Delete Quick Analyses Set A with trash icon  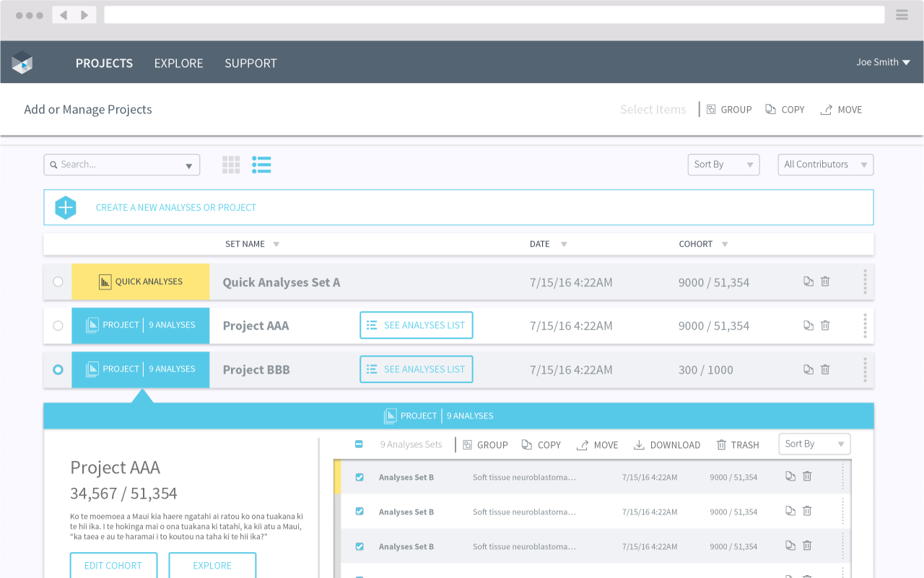(x=825, y=281)
